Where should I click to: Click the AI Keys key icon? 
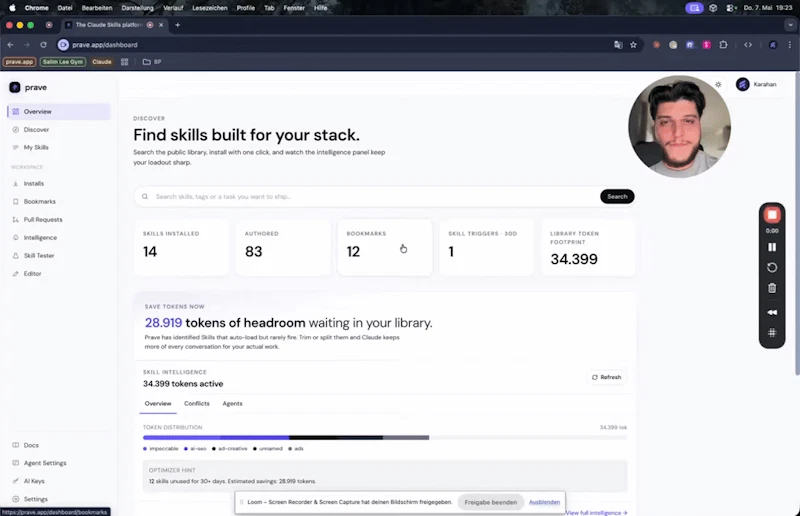click(x=15, y=481)
